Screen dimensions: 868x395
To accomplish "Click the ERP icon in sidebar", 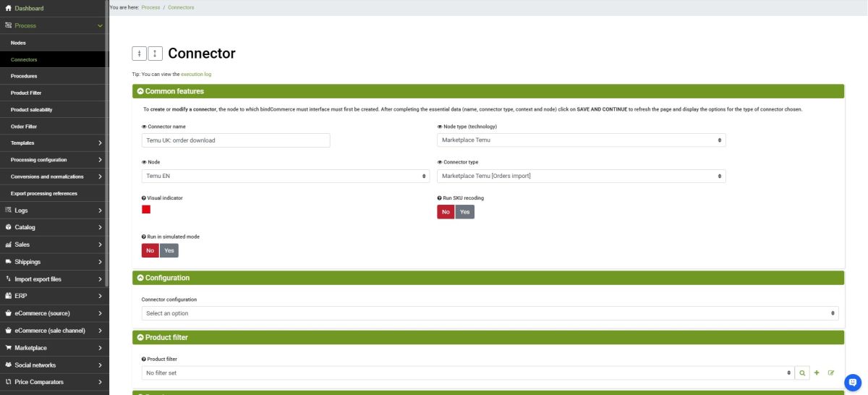I will coord(8,296).
